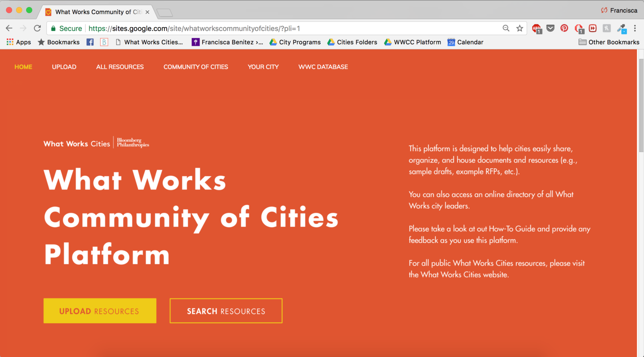Open the What Works Cities bookmark

pos(149,42)
